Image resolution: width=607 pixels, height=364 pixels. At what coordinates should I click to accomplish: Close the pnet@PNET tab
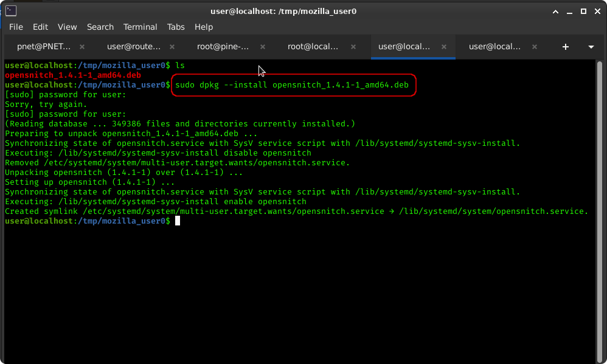[x=82, y=47]
